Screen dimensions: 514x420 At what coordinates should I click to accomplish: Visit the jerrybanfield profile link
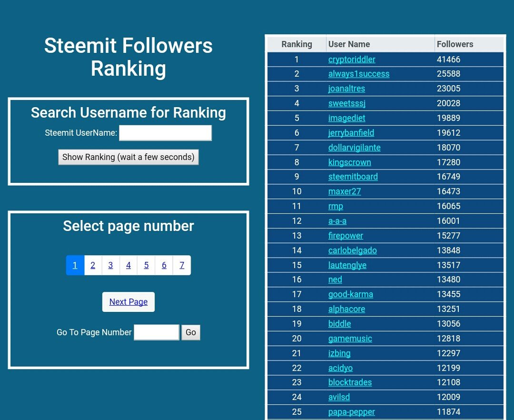(351, 133)
